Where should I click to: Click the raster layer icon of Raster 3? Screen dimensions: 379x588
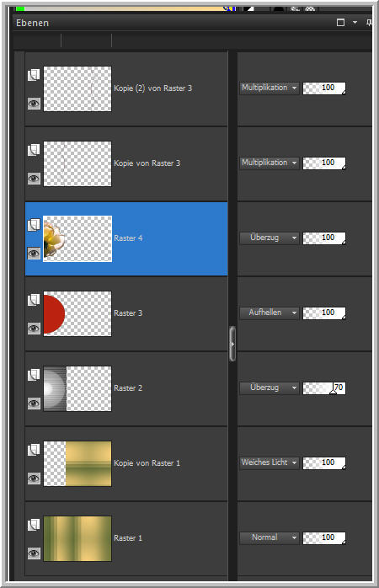tap(34, 300)
